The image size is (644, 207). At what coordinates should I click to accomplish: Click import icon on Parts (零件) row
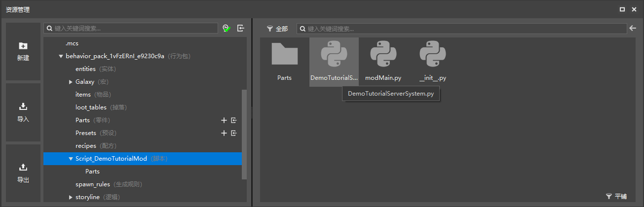coord(234,120)
